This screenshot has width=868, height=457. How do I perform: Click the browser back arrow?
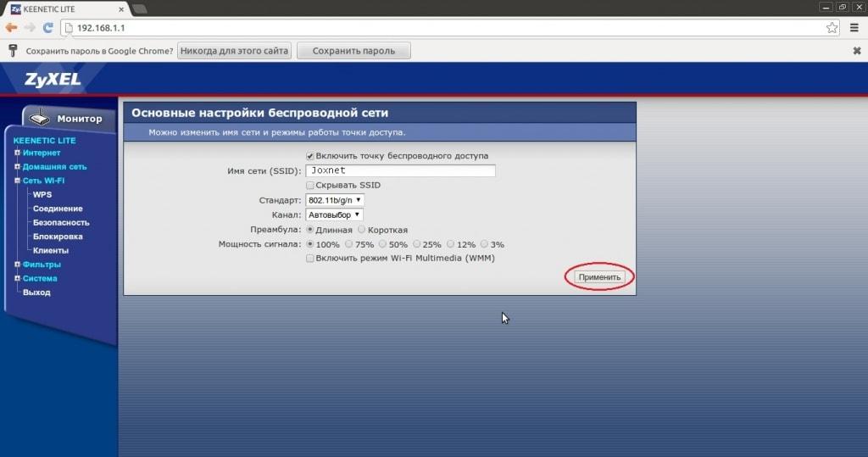[11, 28]
